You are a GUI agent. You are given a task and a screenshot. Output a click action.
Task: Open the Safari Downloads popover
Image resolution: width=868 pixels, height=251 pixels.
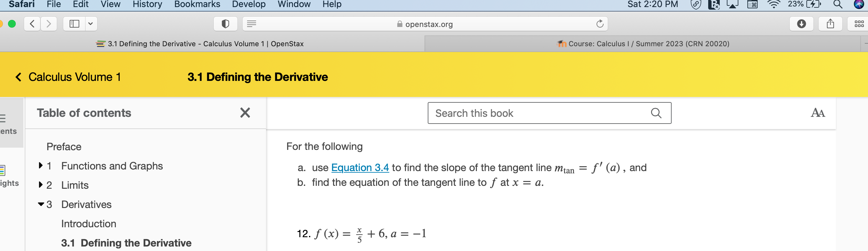tap(801, 23)
